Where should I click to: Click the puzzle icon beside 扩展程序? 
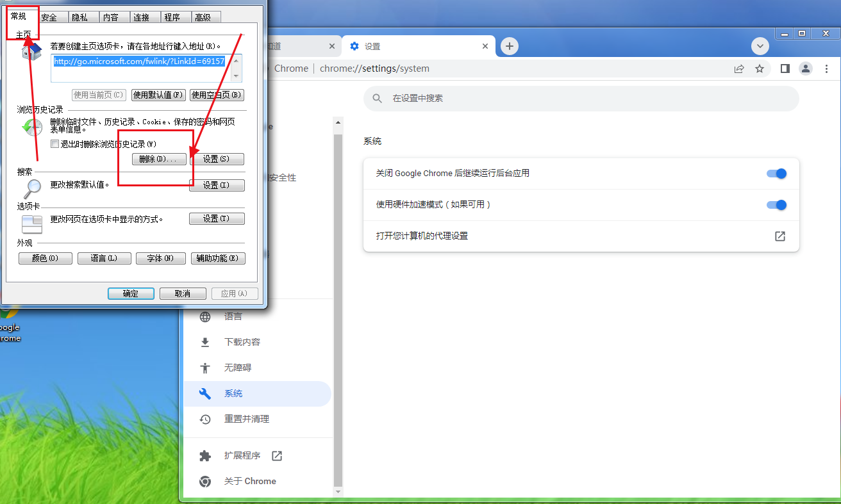tap(205, 455)
